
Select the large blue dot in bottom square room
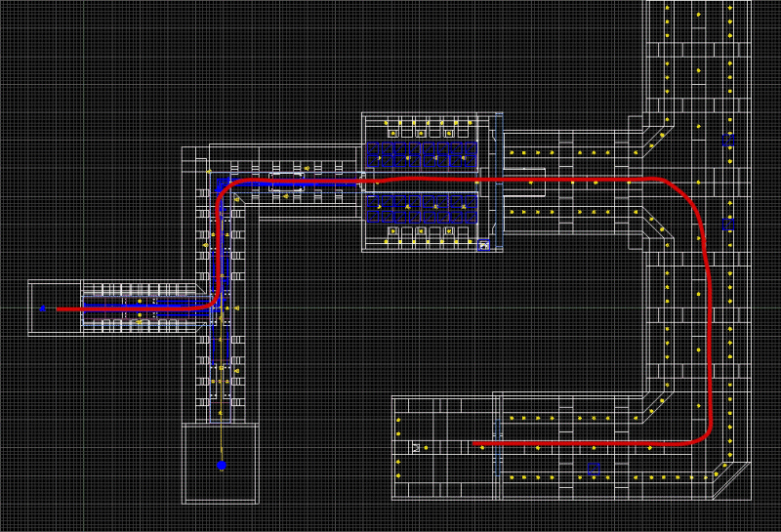(x=222, y=466)
